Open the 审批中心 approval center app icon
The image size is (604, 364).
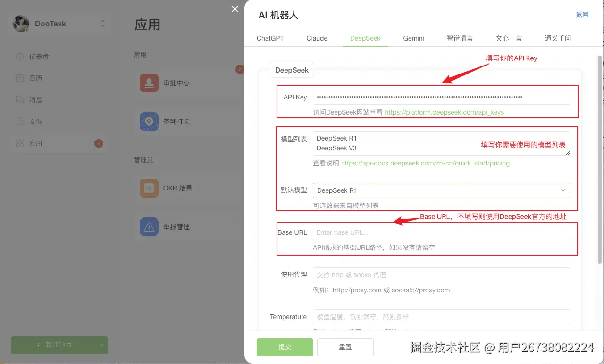point(149,83)
